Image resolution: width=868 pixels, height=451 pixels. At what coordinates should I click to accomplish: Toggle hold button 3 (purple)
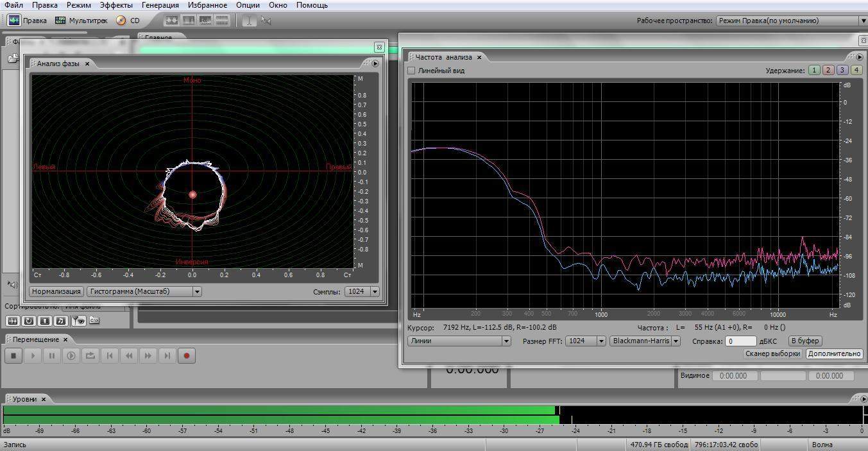point(842,71)
